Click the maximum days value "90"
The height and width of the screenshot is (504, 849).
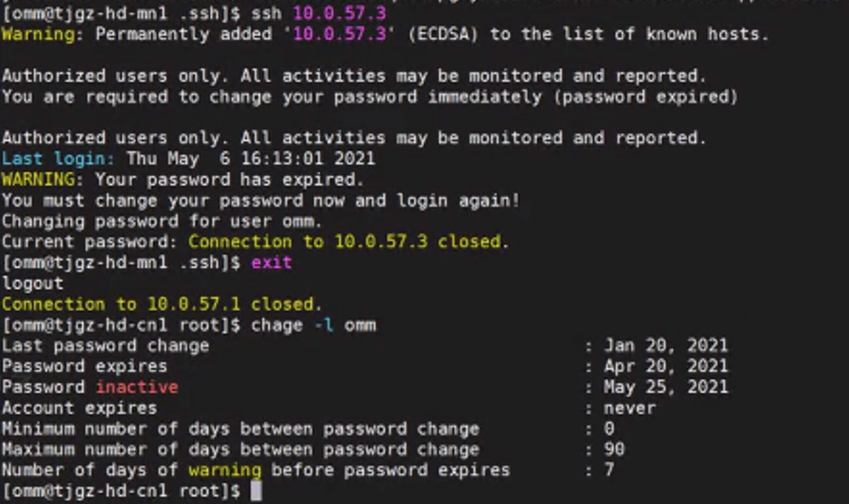614,450
